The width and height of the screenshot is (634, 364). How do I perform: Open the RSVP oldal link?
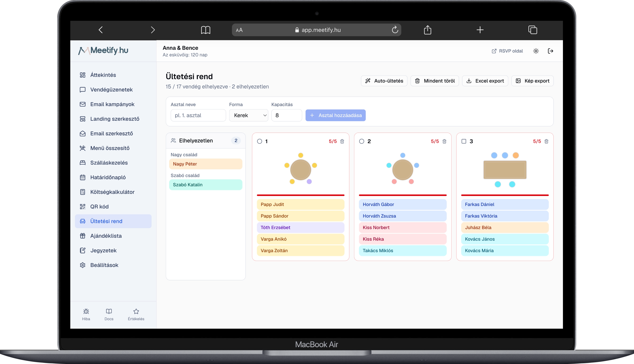click(507, 51)
